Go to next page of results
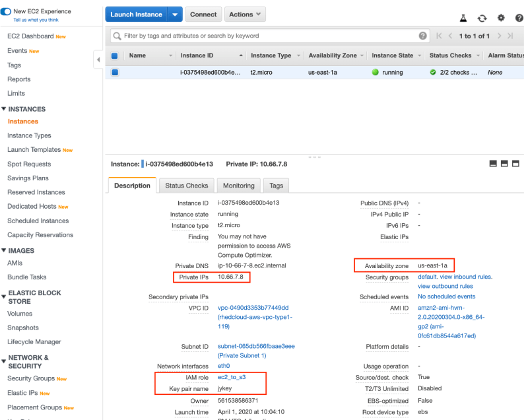This screenshot has height=420, width=528. point(499,36)
